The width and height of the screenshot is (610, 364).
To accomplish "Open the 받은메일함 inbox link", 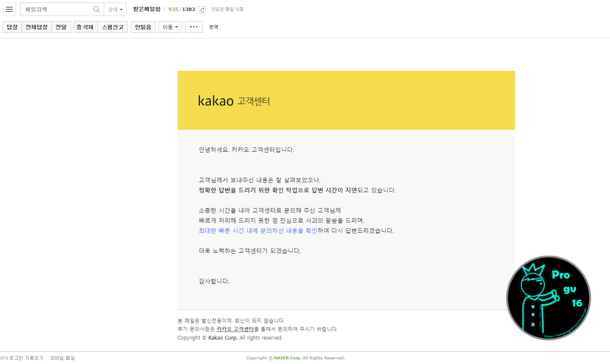I will click(x=147, y=9).
